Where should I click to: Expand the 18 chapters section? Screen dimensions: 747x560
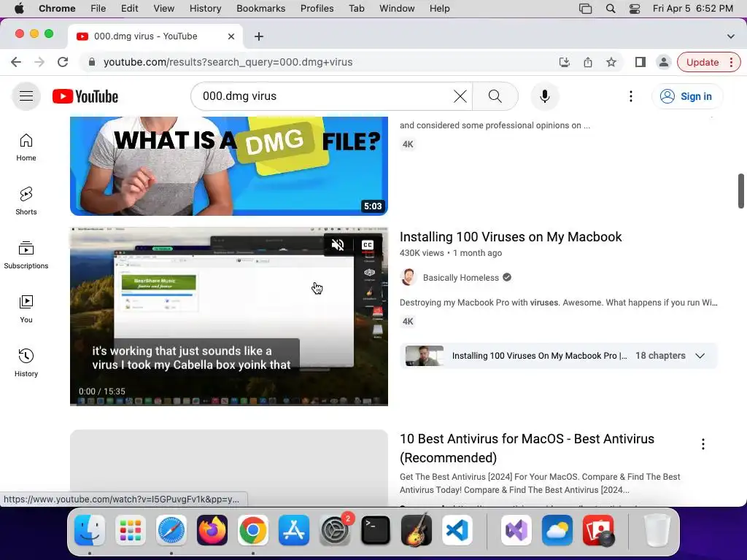pyautogui.click(x=700, y=356)
